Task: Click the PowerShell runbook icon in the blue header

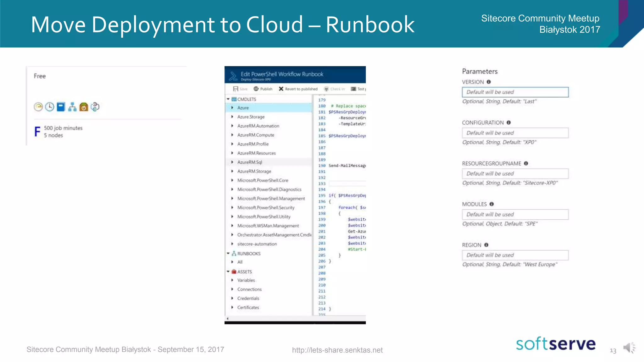Action: (x=233, y=76)
